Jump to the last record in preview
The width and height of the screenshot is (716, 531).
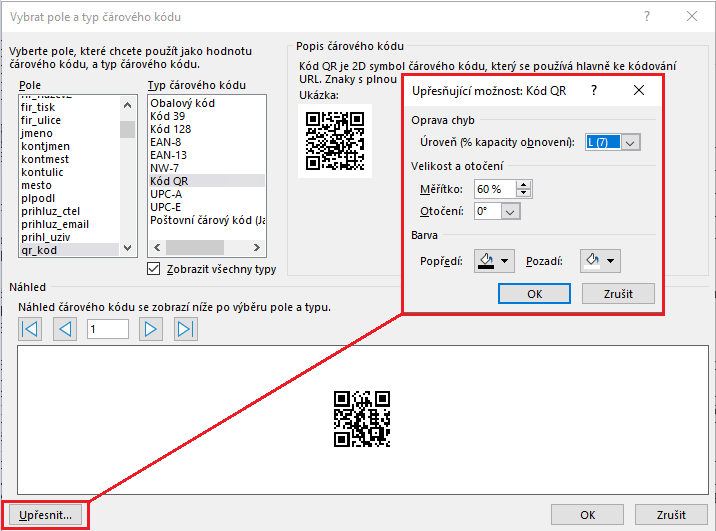(x=186, y=329)
